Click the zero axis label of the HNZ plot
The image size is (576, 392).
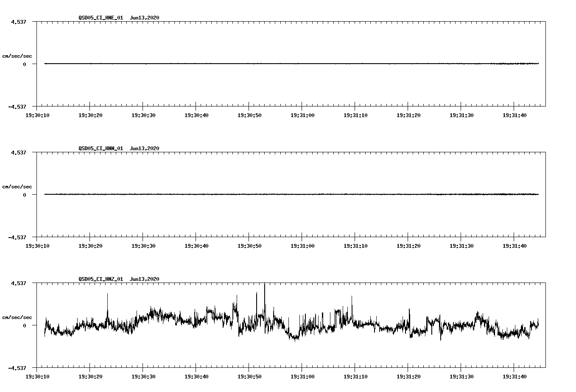pos(25,325)
